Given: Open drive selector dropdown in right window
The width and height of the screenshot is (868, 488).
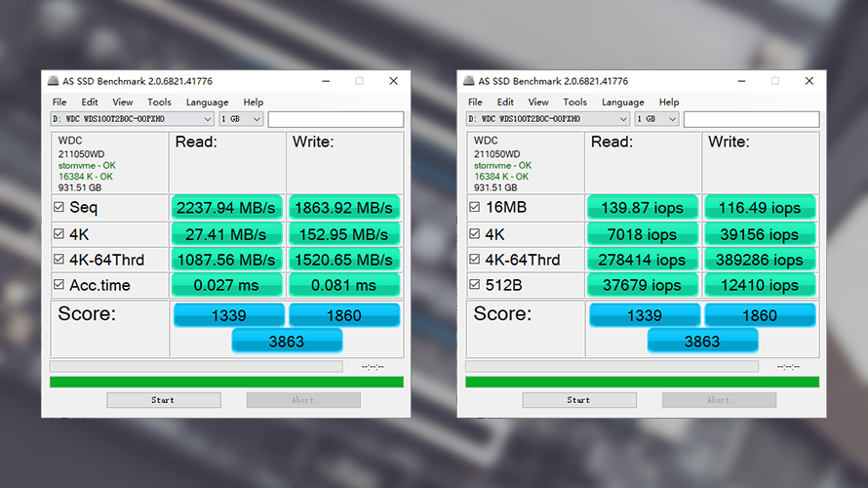Looking at the screenshot, I should pyautogui.click(x=547, y=119).
